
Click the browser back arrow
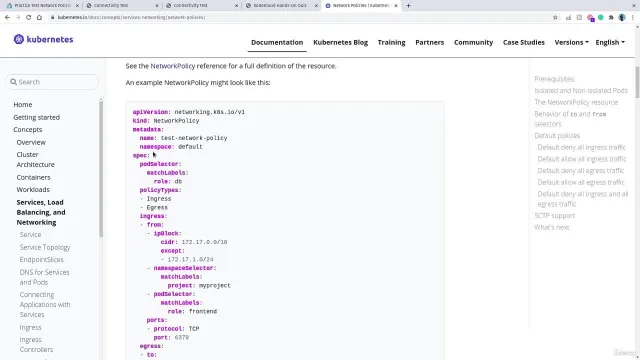pos(7,18)
